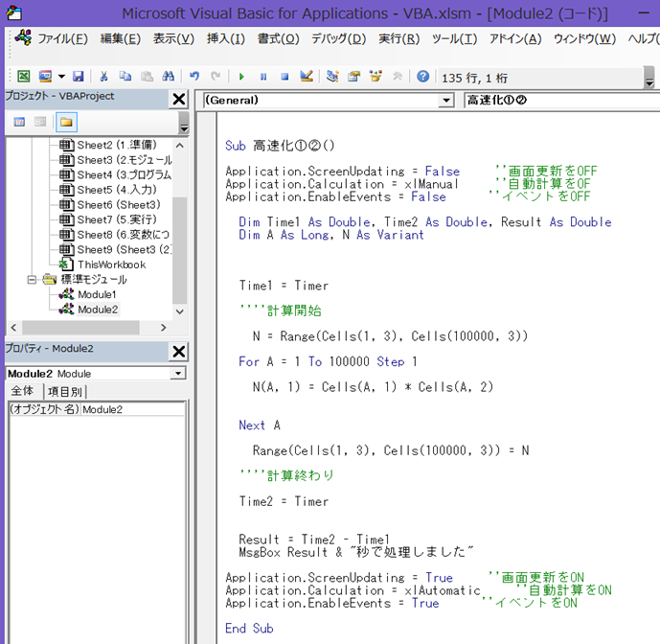Select Sheet9 (Sheet3 (2) in project tree
Image resolution: width=660 pixels, height=644 pixels.
pos(125,250)
